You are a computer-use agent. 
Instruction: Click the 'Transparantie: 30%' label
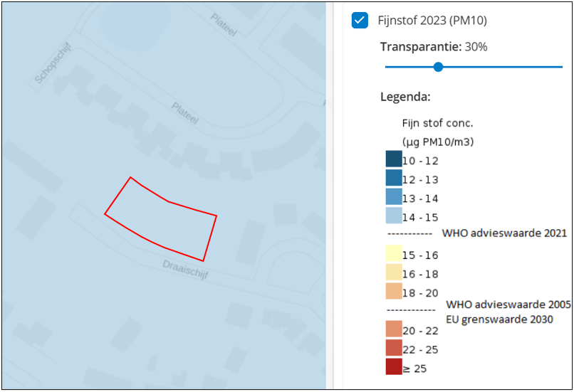click(434, 47)
